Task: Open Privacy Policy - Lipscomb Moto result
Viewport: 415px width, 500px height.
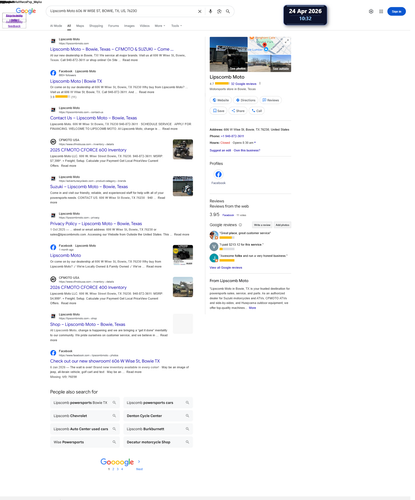Action: coord(96,224)
